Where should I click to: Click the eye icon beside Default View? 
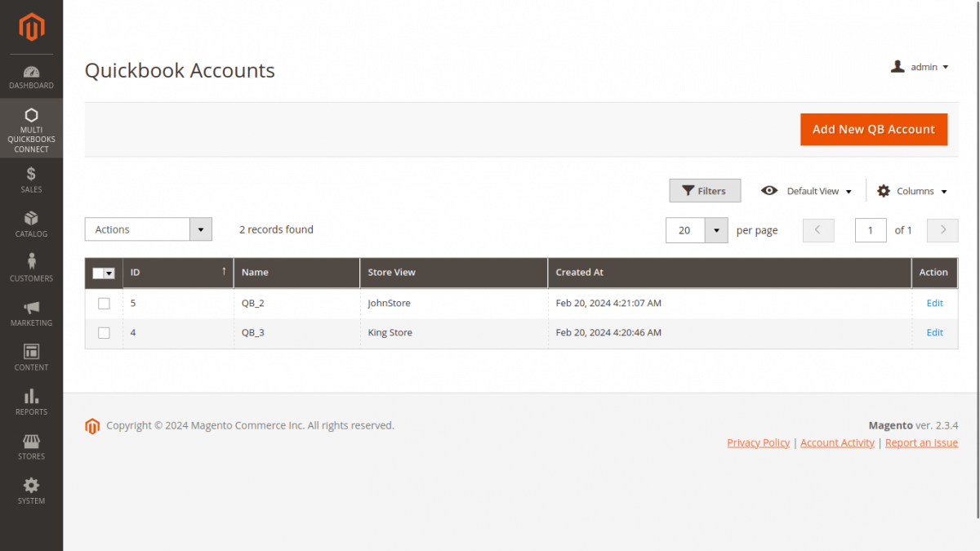click(x=769, y=190)
